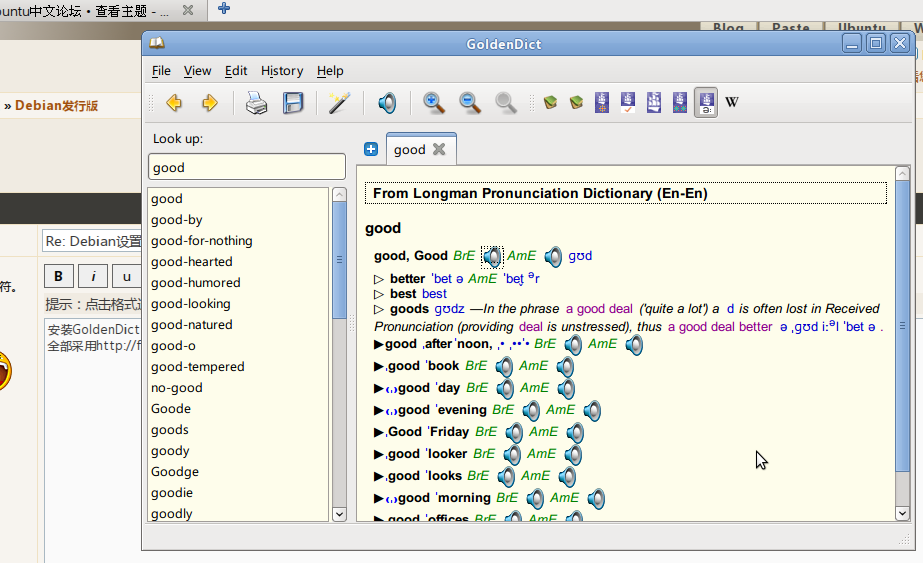The image size is (923, 563).
Task: Open the Edit menu
Action: click(x=236, y=71)
